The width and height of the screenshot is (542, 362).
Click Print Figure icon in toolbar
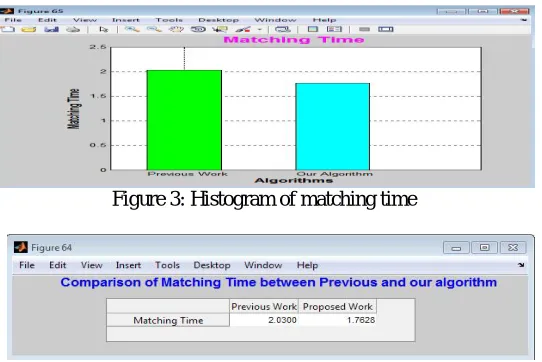click(73, 29)
